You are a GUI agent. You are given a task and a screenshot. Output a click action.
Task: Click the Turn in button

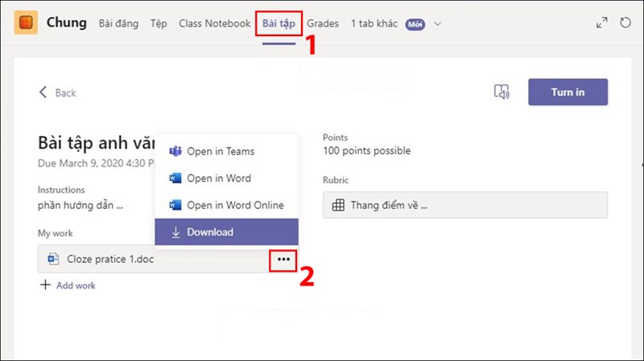tap(568, 92)
